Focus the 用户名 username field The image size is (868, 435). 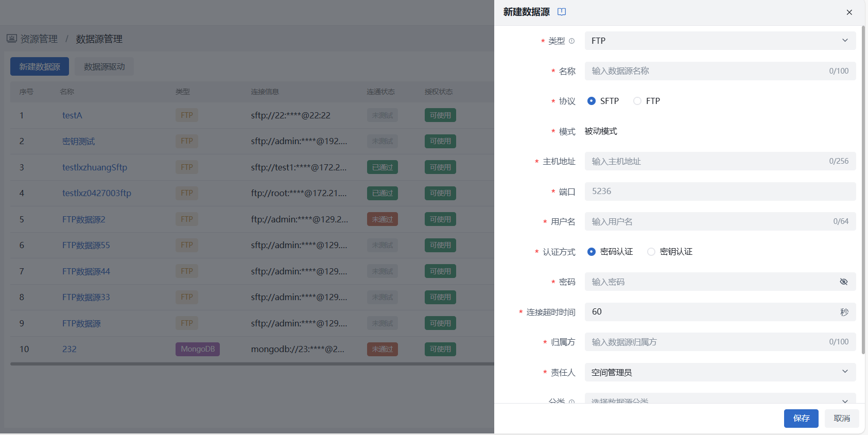(x=720, y=221)
